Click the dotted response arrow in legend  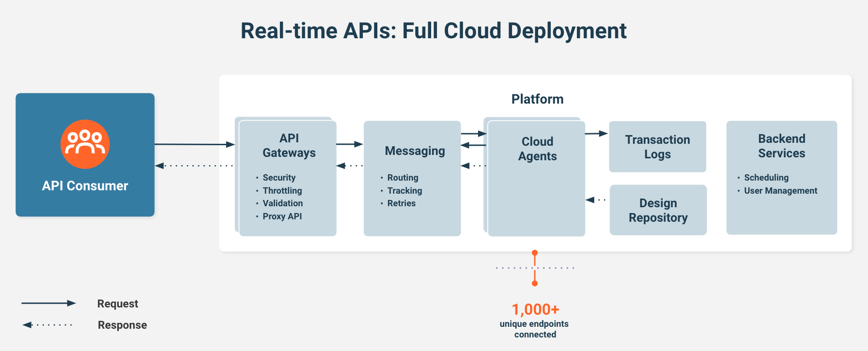47,325
